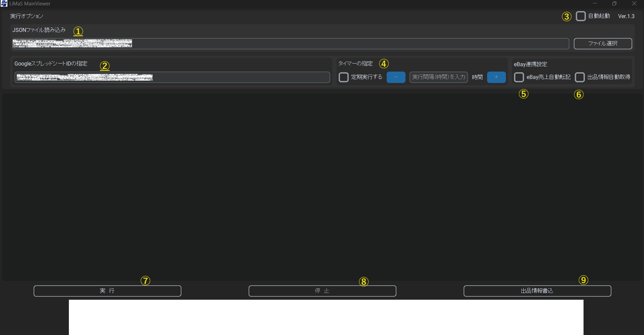Image resolution: width=644 pixels, height=335 pixels.
Task: Click the Google spreadsheet ID input field
Action: [235, 77]
